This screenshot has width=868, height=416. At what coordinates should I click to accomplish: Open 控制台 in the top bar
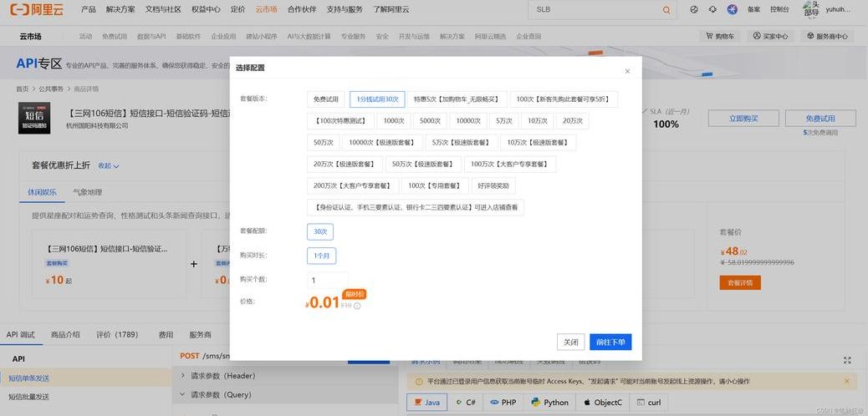point(779,9)
